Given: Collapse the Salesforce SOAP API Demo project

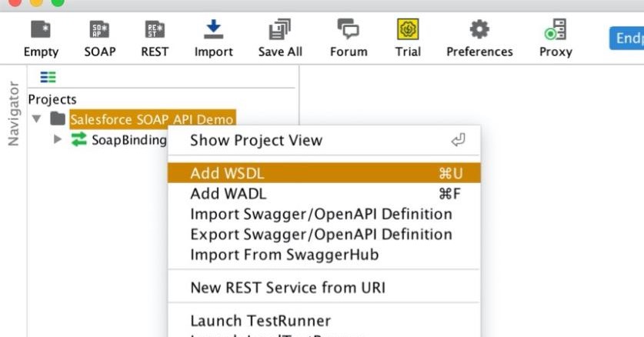Looking at the screenshot, I should pyautogui.click(x=36, y=119).
